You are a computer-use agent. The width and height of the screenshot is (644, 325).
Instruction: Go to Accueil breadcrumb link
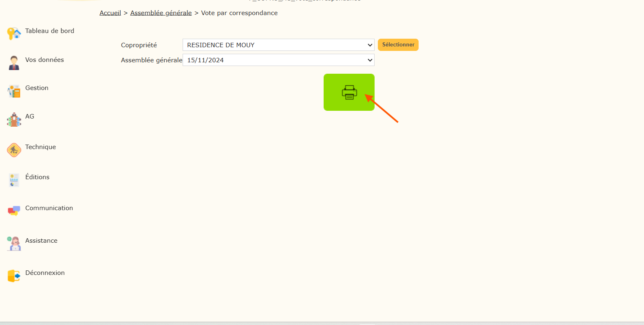(x=110, y=13)
